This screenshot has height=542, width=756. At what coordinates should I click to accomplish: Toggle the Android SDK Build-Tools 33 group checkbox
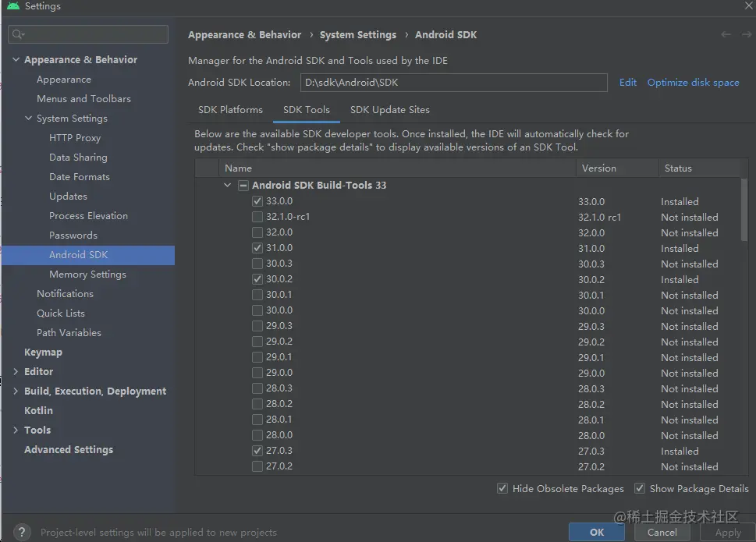point(243,186)
